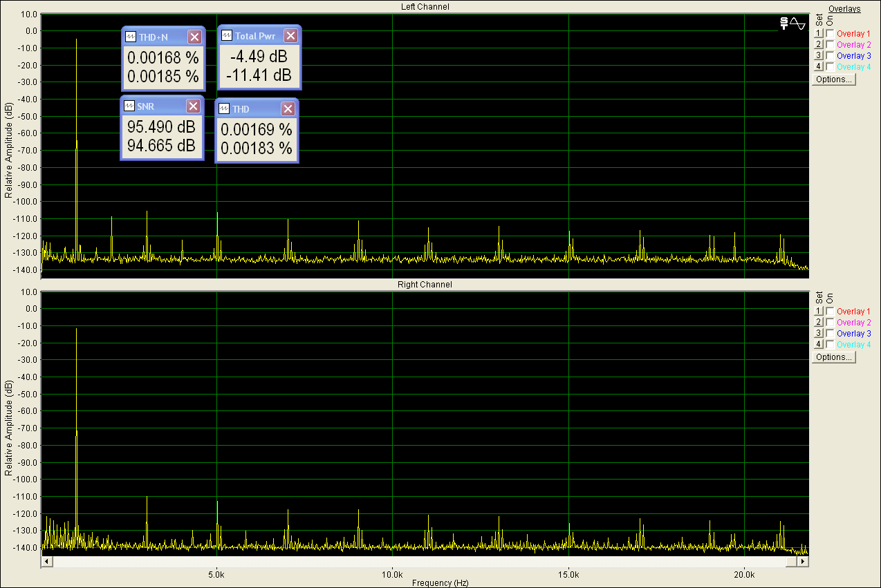The width and height of the screenshot is (881, 588).
Task: Close the THD+N meter window
Action: tap(194, 37)
